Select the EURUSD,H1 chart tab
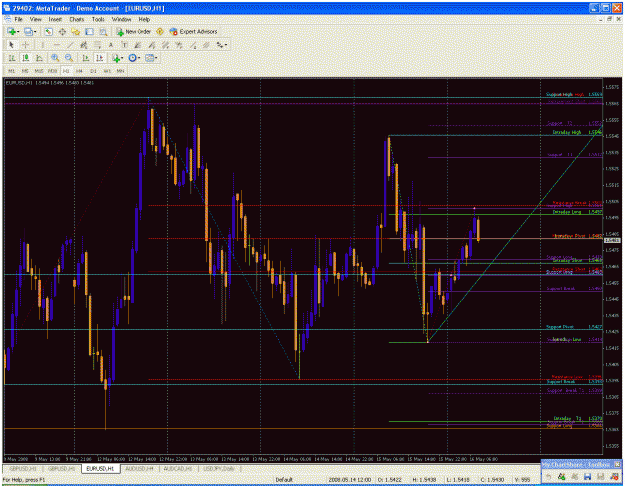Image resolution: width=625 pixels, height=486 pixels. pyautogui.click(x=100, y=469)
